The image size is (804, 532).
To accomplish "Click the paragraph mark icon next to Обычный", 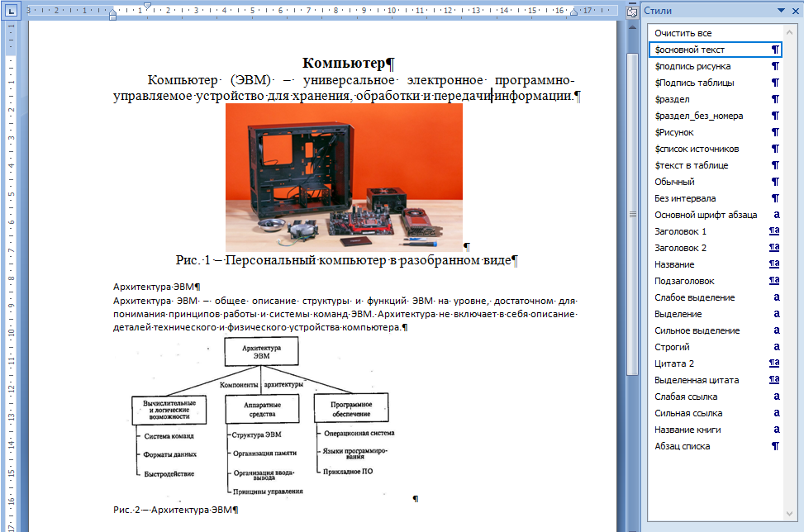I will (775, 182).
